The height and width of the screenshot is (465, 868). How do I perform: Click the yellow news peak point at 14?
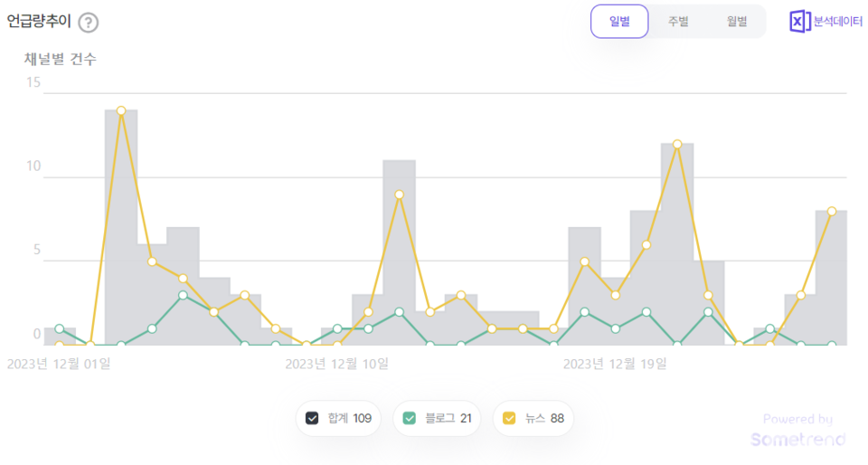coord(121,110)
